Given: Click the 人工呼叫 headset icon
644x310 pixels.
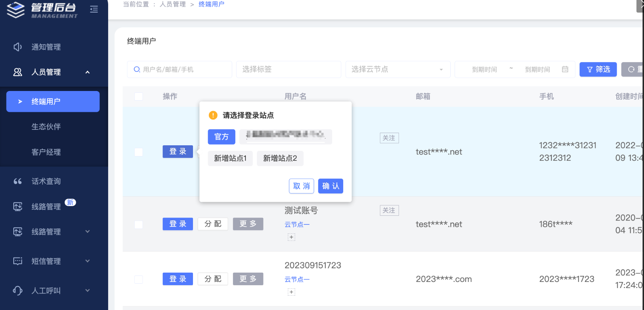Looking at the screenshot, I should click(x=18, y=291).
